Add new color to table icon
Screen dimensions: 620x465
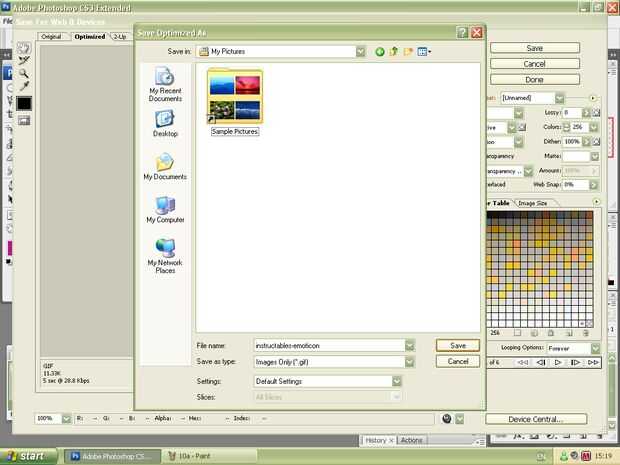coord(569,333)
